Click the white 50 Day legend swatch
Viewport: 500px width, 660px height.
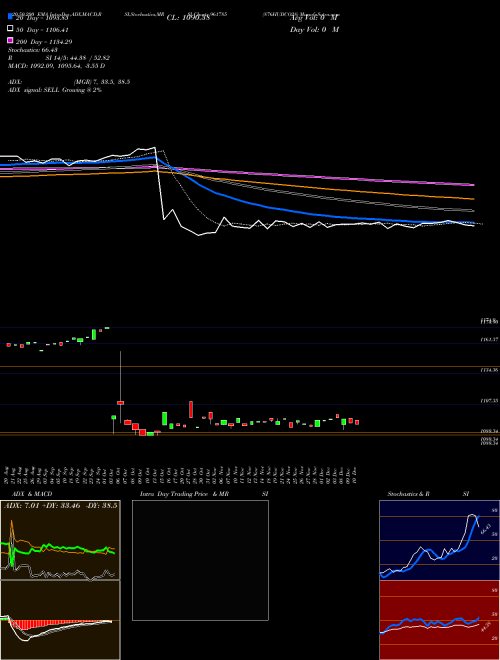(x=10, y=29)
